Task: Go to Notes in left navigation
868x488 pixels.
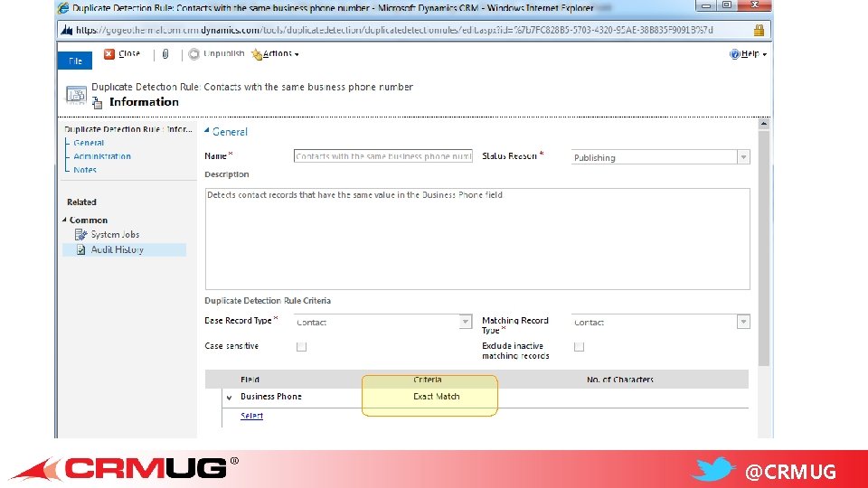Action: (x=85, y=170)
